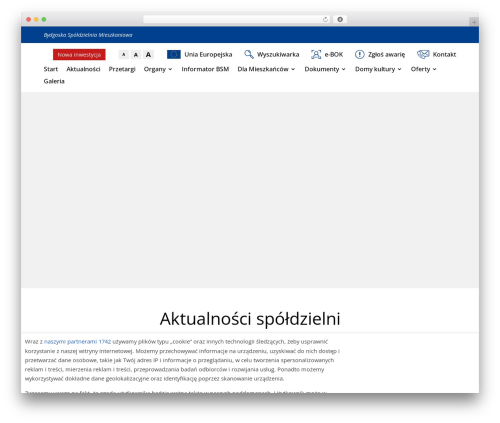Screen dimensions: 500x423
Task: Open the Zgłoś awarię link
Action: tap(386, 54)
